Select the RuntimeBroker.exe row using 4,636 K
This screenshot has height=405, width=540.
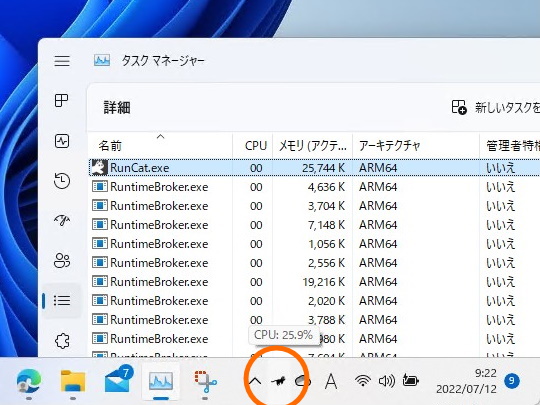(314, 187)
